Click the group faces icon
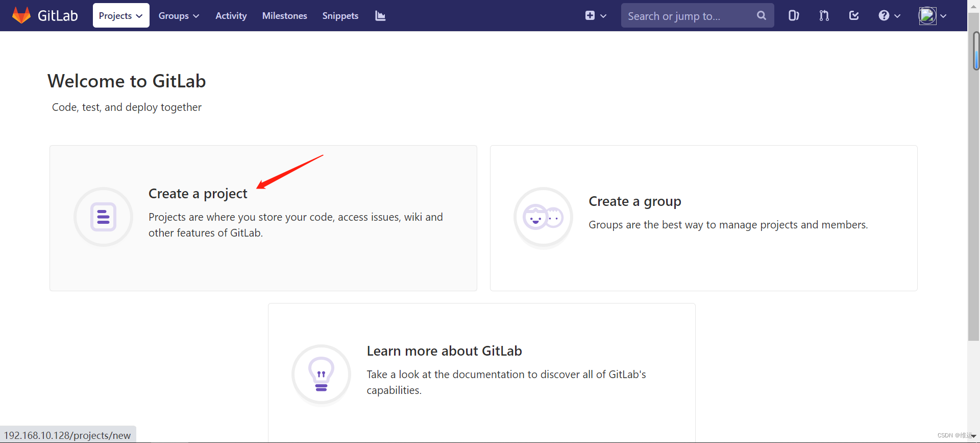This screenshot has height=443, width=980. pyautogui.click(x=544, y=218)
